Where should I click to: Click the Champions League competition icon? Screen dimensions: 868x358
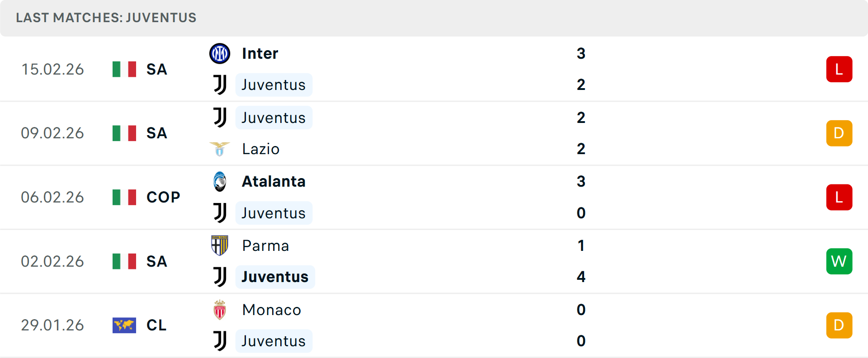pyautogui.click(x=124, y=325)
